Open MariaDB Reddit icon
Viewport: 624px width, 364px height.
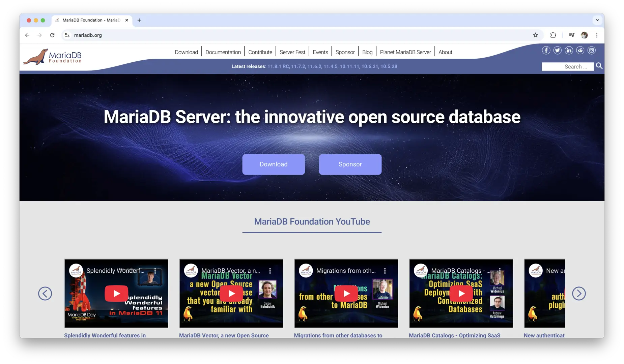coord(580,51)
